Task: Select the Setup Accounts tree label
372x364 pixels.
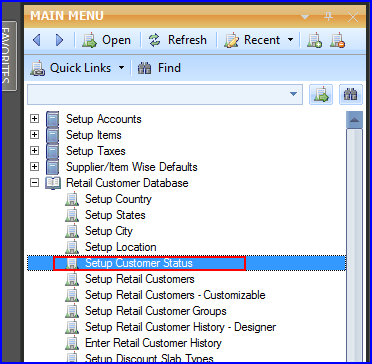Action: (104, 119)
